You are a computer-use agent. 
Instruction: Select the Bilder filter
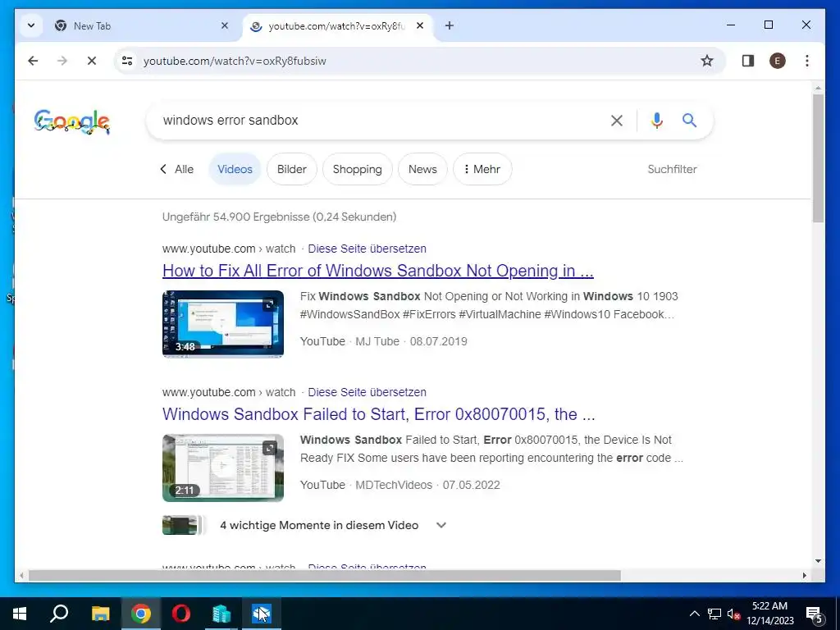click(292, 169)
